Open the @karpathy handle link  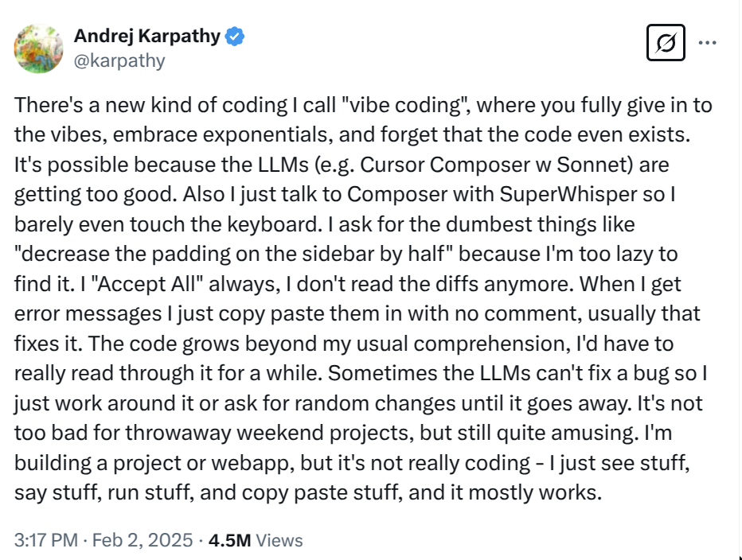119,60
